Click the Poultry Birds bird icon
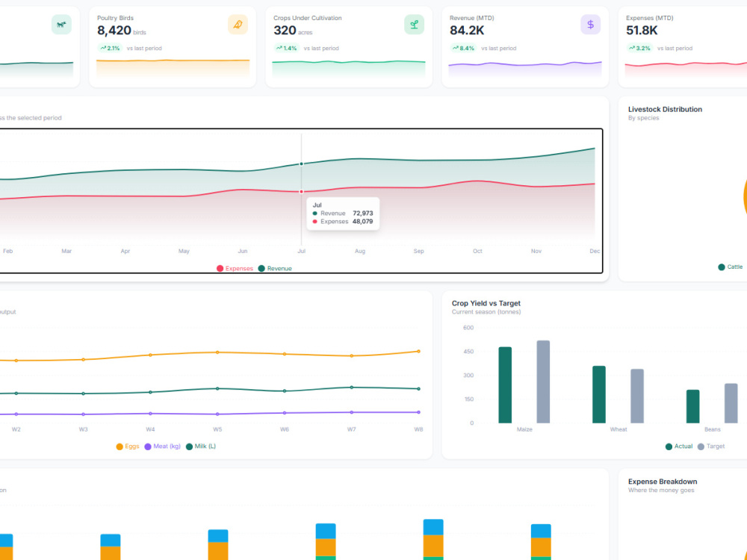747x560 pixels. 238,25
